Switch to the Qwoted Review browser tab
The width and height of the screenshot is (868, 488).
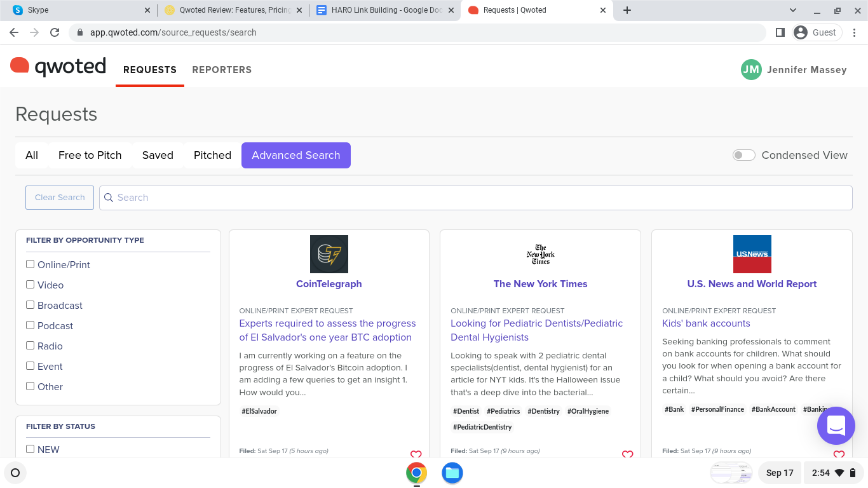(233, 10)
